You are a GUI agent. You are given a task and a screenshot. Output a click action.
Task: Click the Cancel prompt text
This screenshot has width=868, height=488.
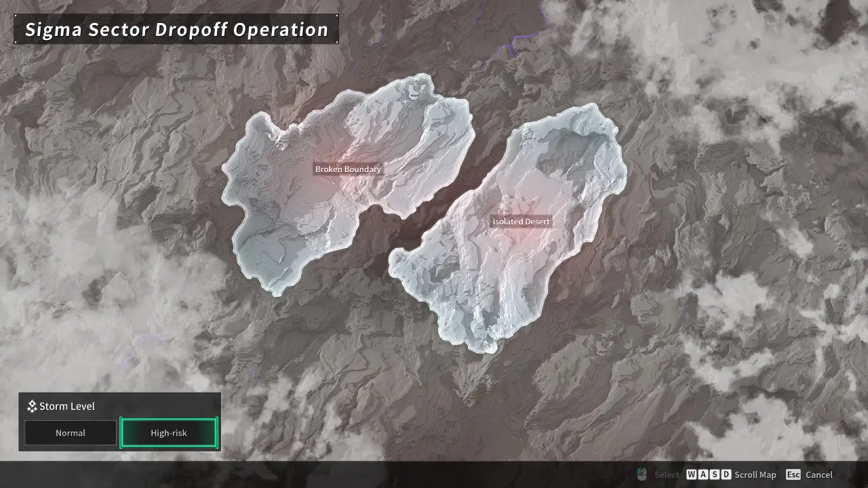(819, 474)
